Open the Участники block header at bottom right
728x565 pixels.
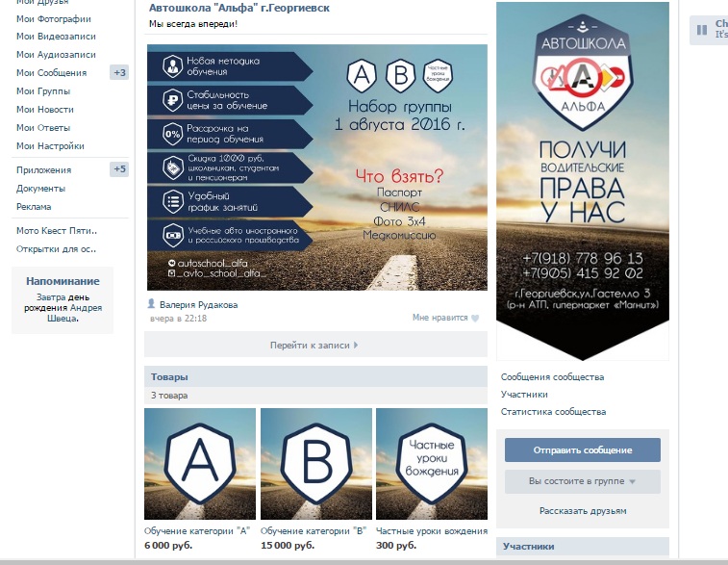pyautogui.click(x=583, y=547)
